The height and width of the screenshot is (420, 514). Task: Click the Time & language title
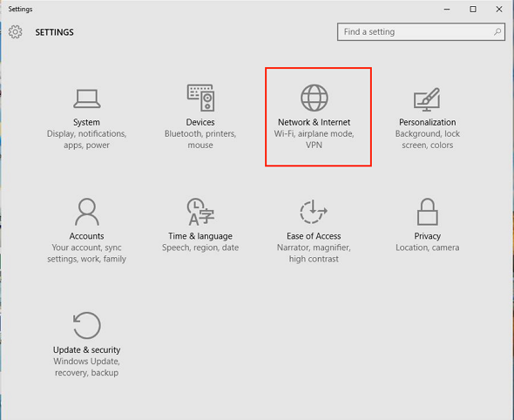click(200, 236)
